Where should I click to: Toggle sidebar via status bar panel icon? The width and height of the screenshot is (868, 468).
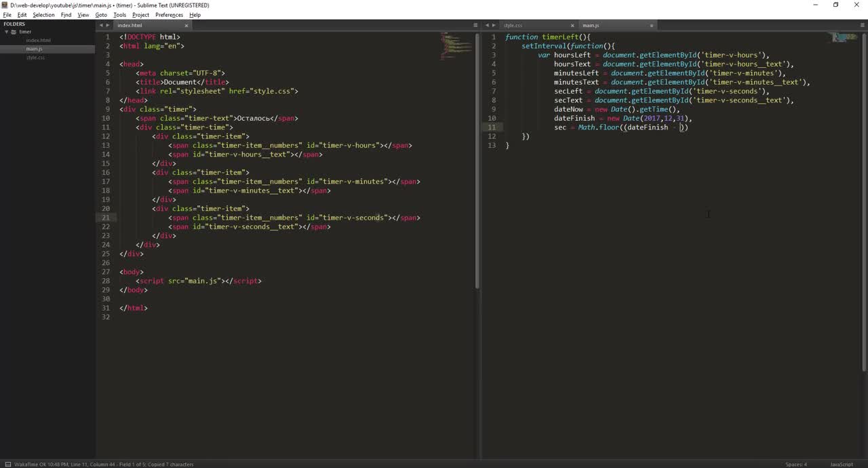[7, 464]
